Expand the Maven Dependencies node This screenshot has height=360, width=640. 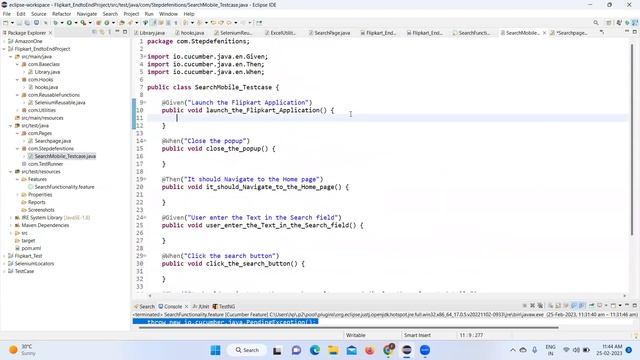pos(11,225)
